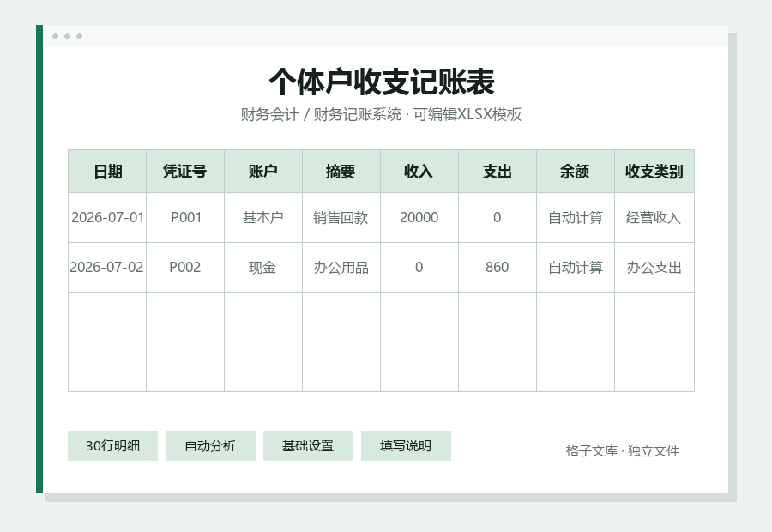
Task: Click the 30行明细 tab button
Action: [x=112, y=446]
